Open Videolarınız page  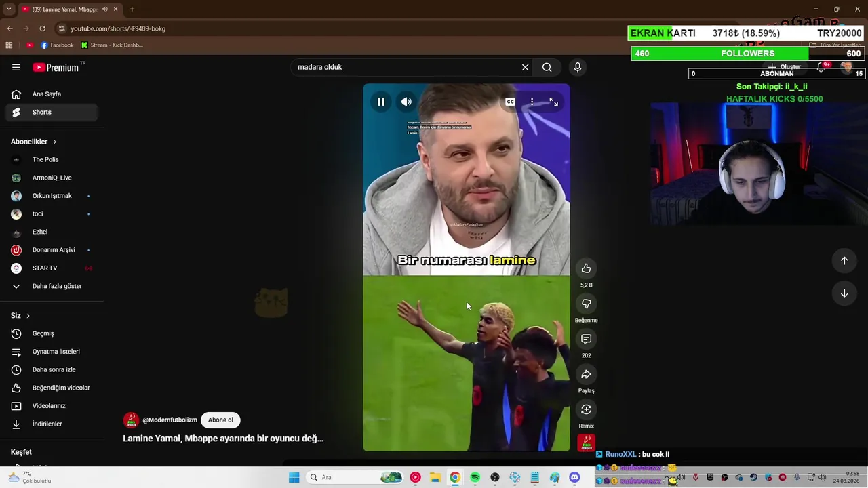[x=52, y=406]
